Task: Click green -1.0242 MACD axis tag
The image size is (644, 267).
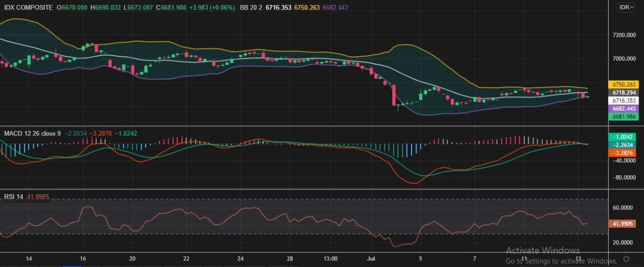Action: 623,137
